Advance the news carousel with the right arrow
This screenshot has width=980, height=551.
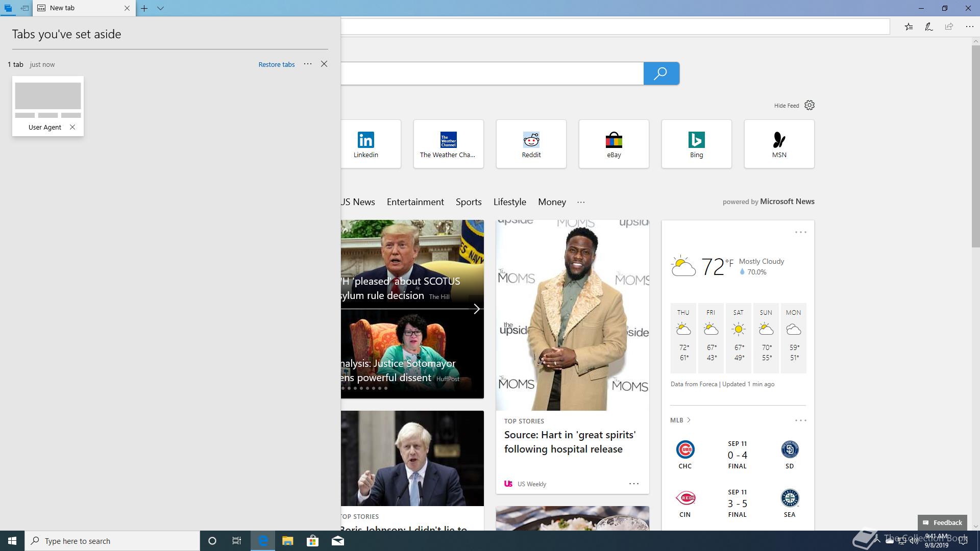[476, 309]
